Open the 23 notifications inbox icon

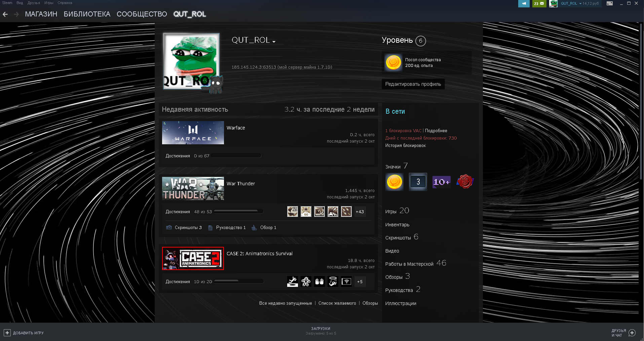[539, 3]
